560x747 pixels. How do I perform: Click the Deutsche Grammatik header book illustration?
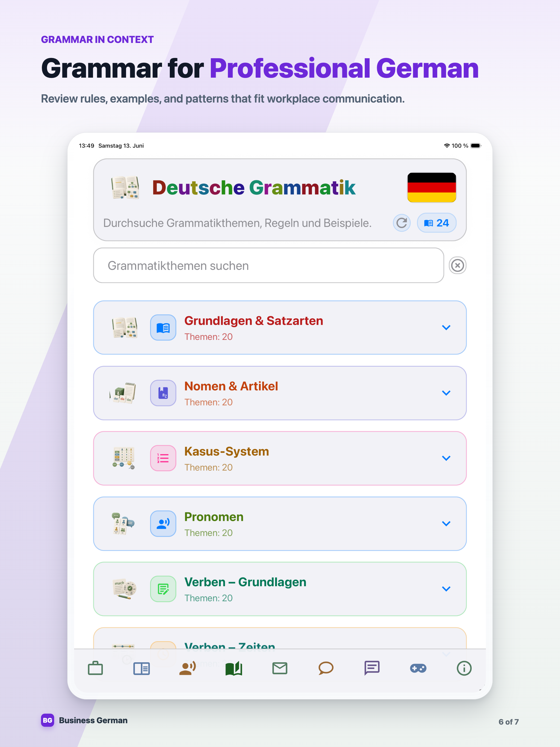tap(125, 187)
